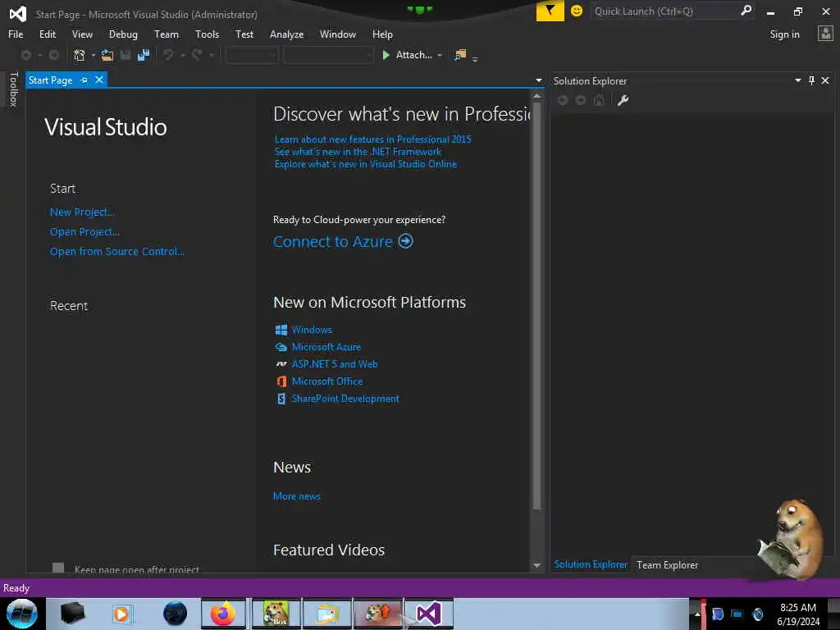The image size is (840, 630).
Task: Click Solution Explorer Back arrow icon
Action: tap(563, 100)
